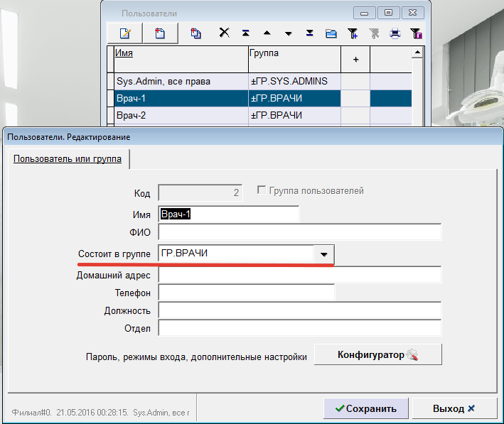Expand the Состоит в группе dropdown arrow
The height and width of the screenshot is (424, 504).
(x=323, y=254)
